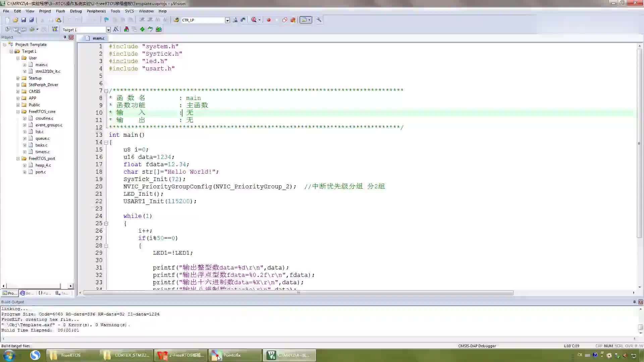Click the Windows Start button

[x=9, y=355]
